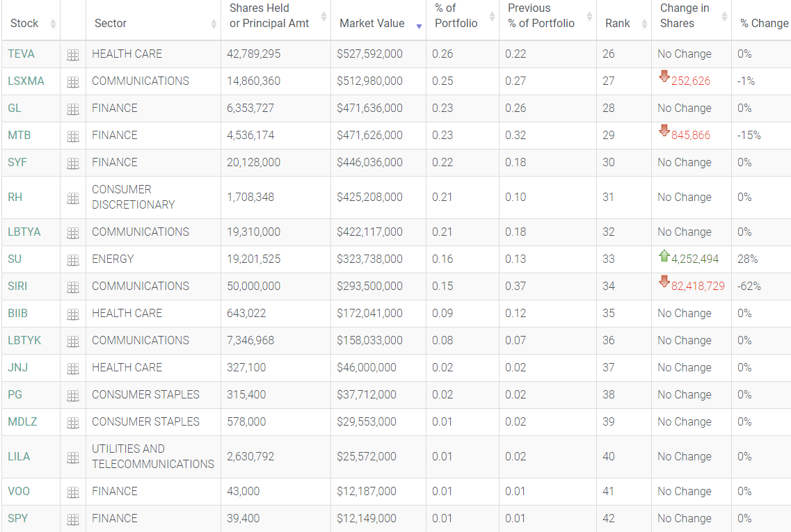Open the grid icon in the MTB row
Screen dimensions: 791x532
coord(73,137)
